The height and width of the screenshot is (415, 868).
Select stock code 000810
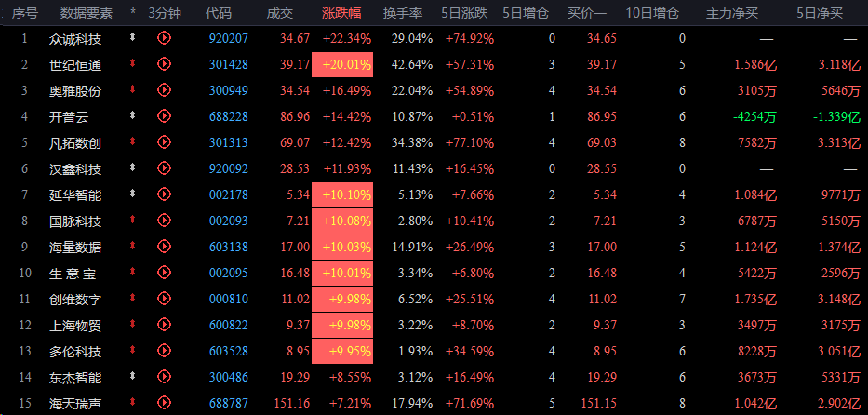pos(229,300)
